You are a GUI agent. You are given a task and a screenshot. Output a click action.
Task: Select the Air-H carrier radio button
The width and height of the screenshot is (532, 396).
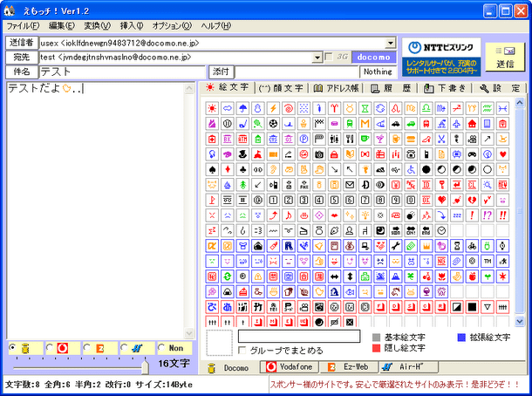pos(124,347)
